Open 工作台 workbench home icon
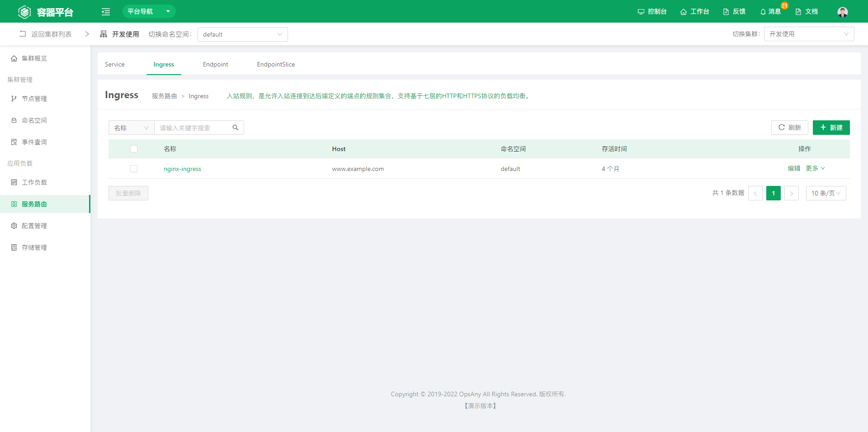This screenshot has width=868, height=432. click(683, 12)
